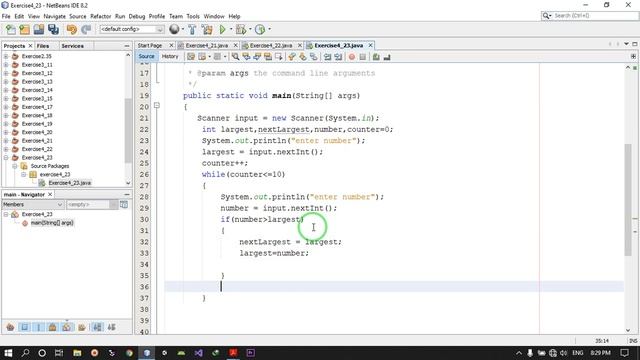640x360 pixels.
Task: Click the New File toolbar icon
Action: pyautogui.click(x=11, y=29)
